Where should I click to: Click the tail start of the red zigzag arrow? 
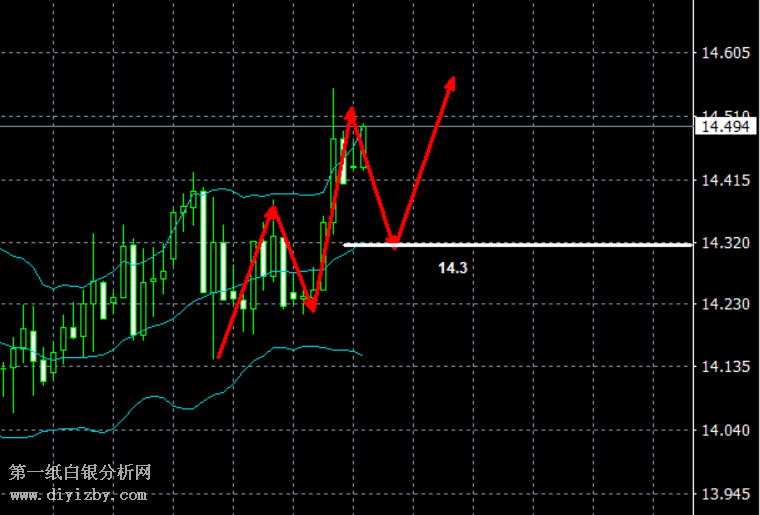218,357
